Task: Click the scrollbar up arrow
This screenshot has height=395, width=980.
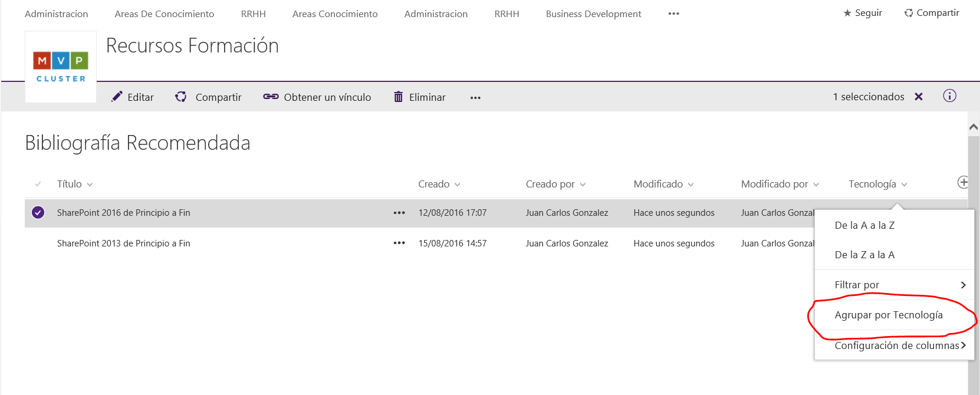Action: point(974,127)
